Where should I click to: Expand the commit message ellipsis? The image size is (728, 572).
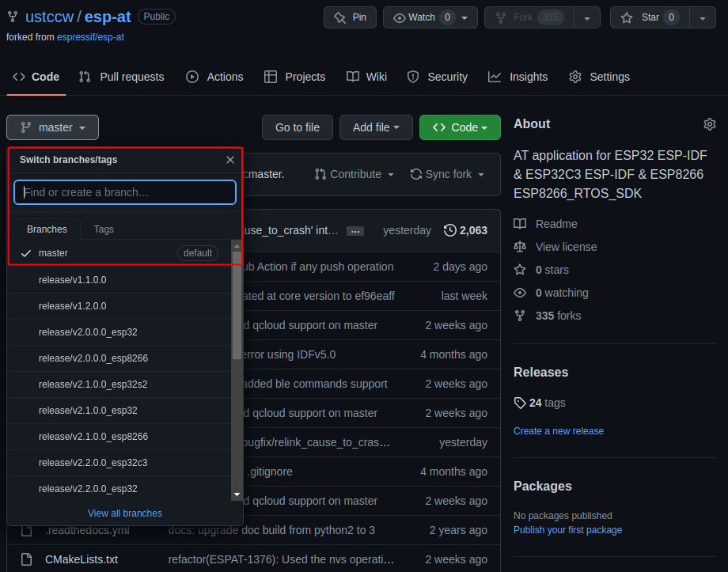coord(355,230)
